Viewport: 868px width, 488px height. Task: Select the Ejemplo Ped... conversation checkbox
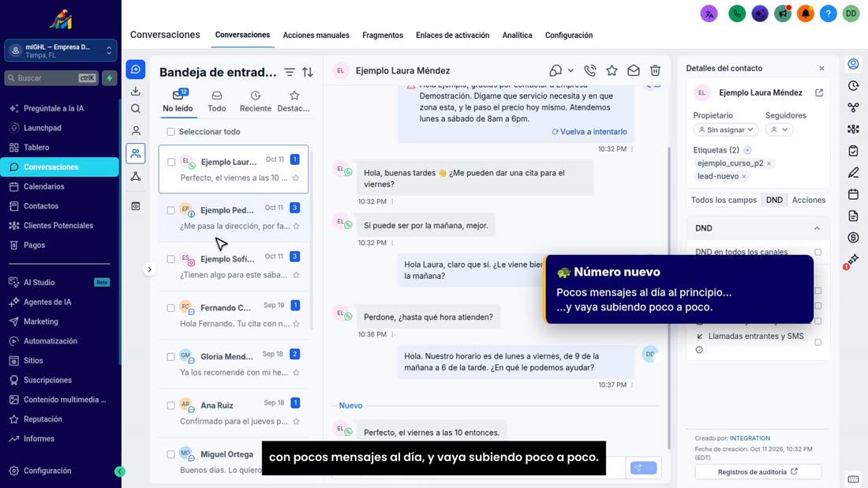point(170,211)
